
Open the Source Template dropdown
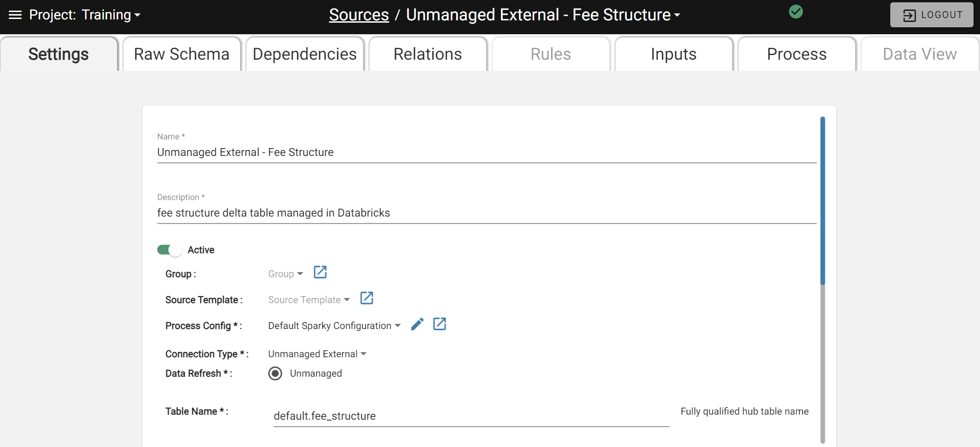coord(309,300)
